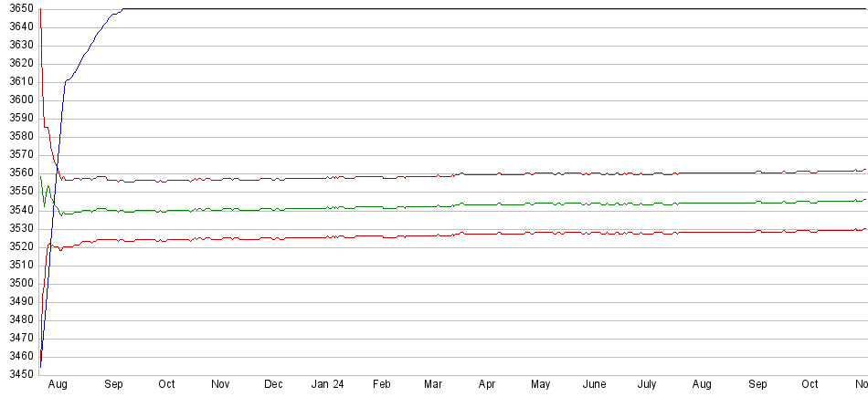Click the May label on the timeline

[541, 384]
